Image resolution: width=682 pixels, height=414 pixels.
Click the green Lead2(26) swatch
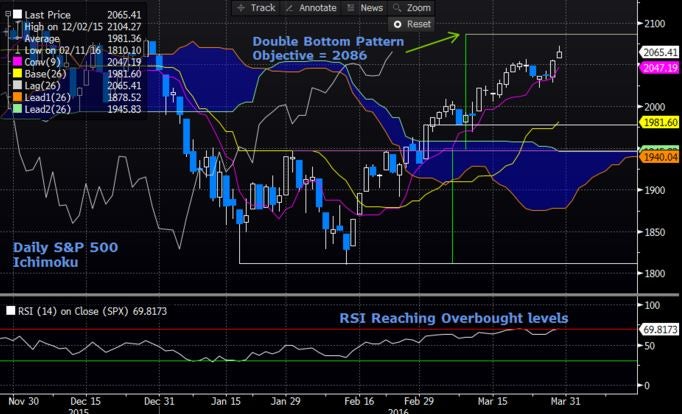(x=17, y=109)
